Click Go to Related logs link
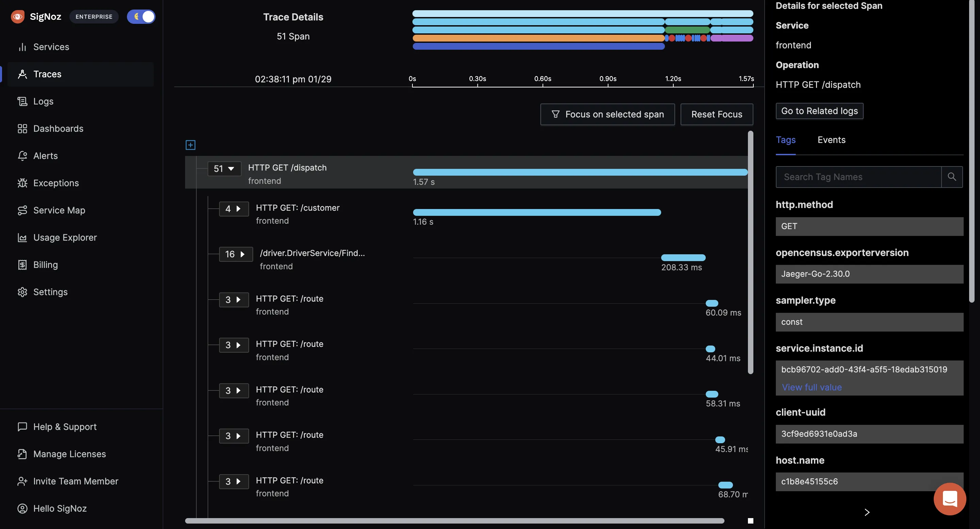The image size is (980, 529). coord(820,111)
